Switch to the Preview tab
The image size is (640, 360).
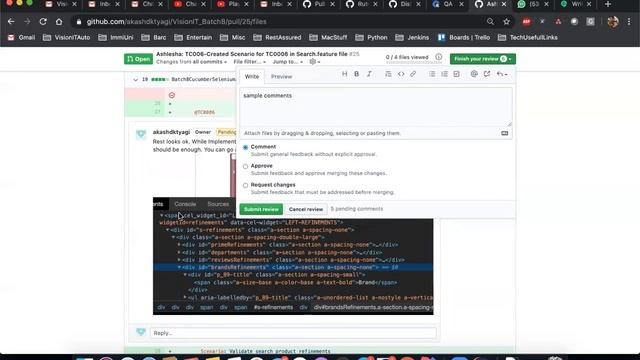(x=282, y=76)
